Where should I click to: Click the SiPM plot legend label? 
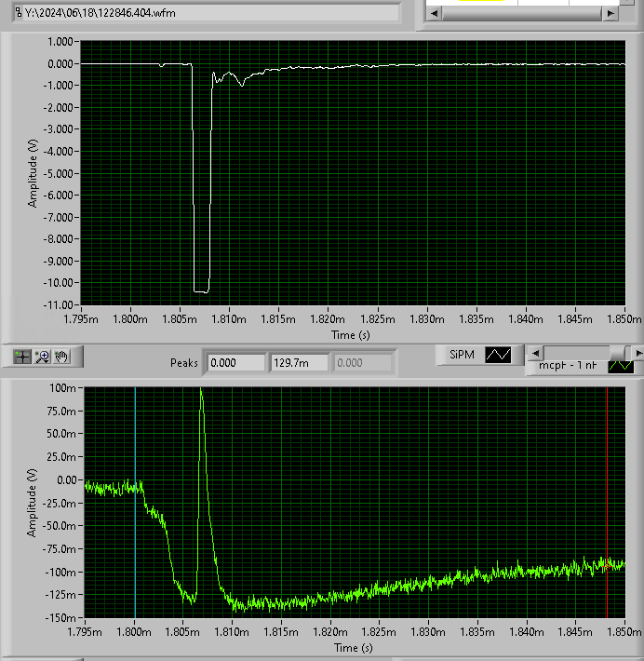[x=462, y=355]
